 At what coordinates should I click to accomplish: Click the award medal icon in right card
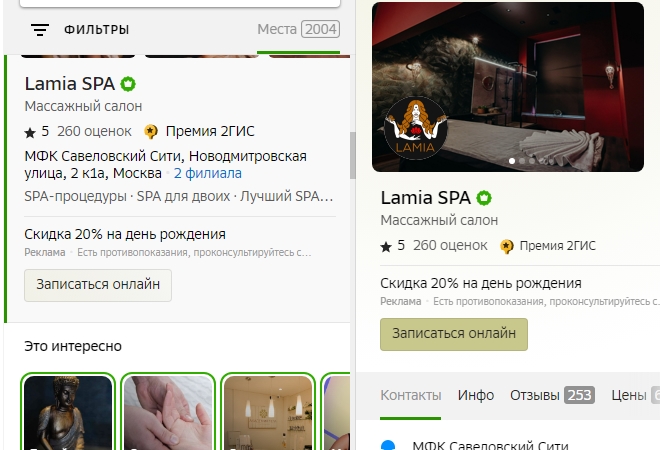tap(506, 246)
